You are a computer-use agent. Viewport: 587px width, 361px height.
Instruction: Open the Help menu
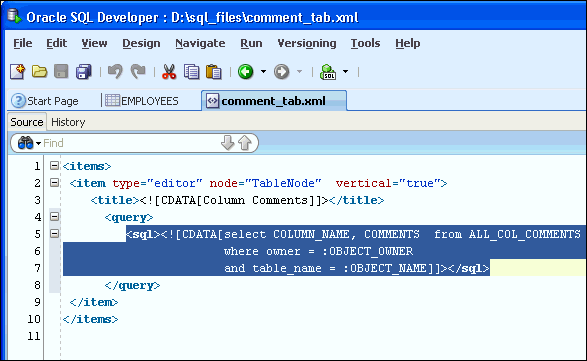click(408, 43)
